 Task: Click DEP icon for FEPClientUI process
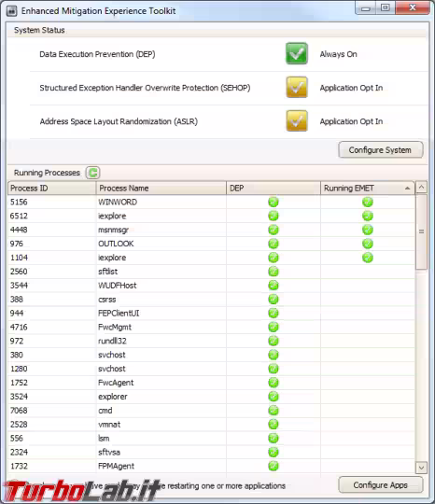point(274,313)
